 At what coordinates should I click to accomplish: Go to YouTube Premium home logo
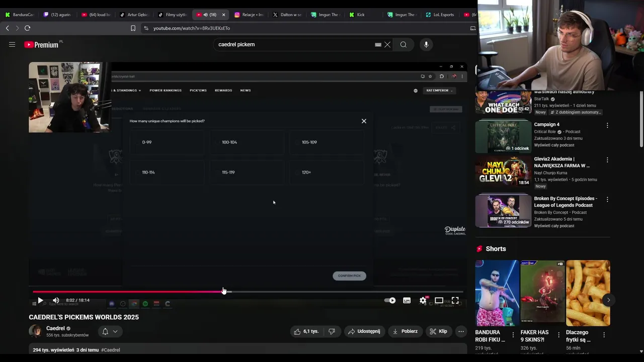(41, 45)
